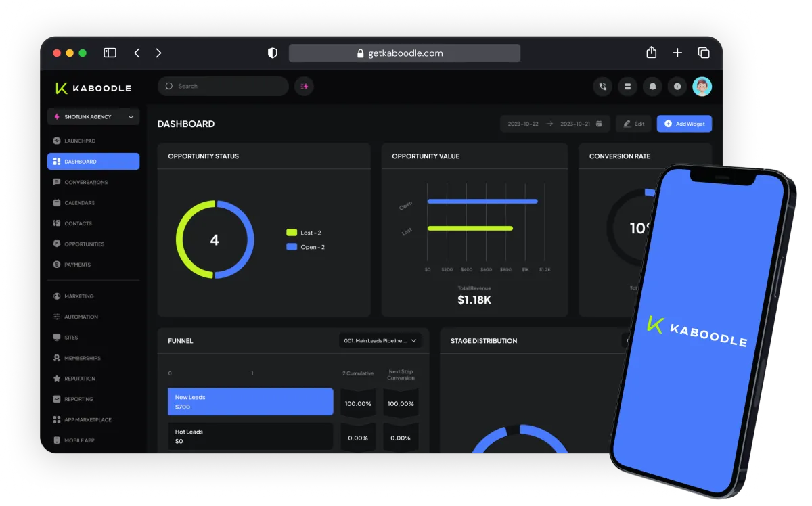
Task: Open the Main Leads Pipeline dropdown
Action: click(380, 341)
